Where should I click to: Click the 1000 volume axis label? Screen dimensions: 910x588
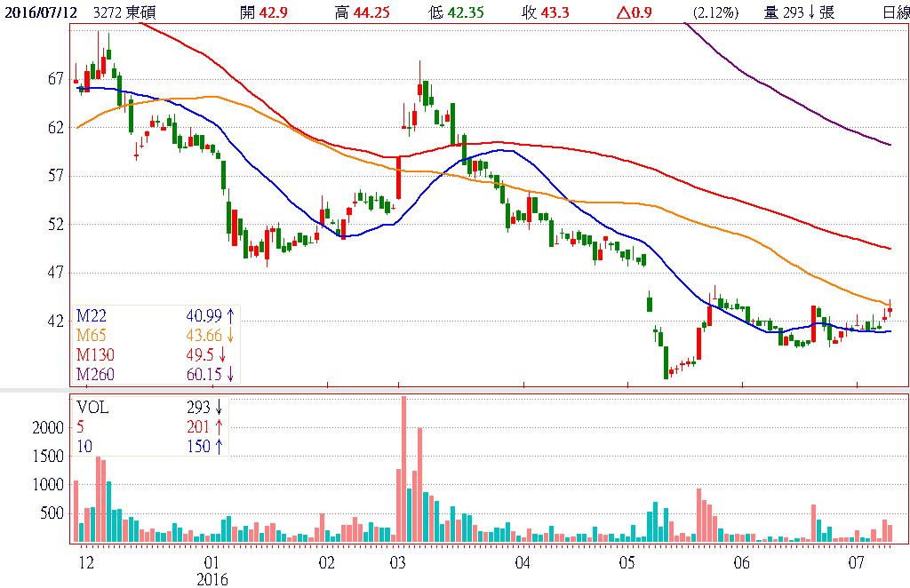pyautogui.click(x=48, y=485)
